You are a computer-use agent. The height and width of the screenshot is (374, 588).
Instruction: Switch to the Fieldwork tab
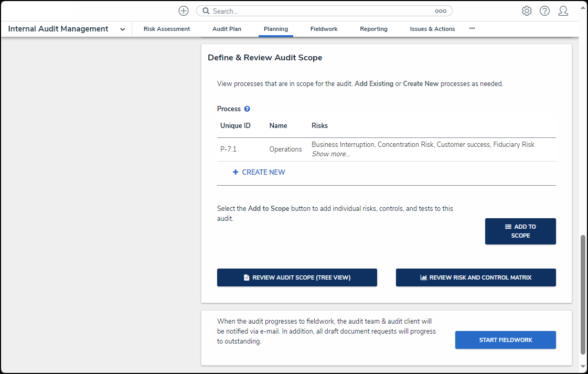tap(324, 29)
